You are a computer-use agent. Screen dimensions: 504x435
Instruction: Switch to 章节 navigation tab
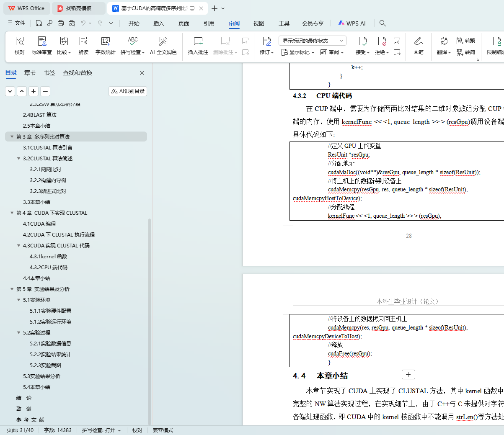[30, 73]
